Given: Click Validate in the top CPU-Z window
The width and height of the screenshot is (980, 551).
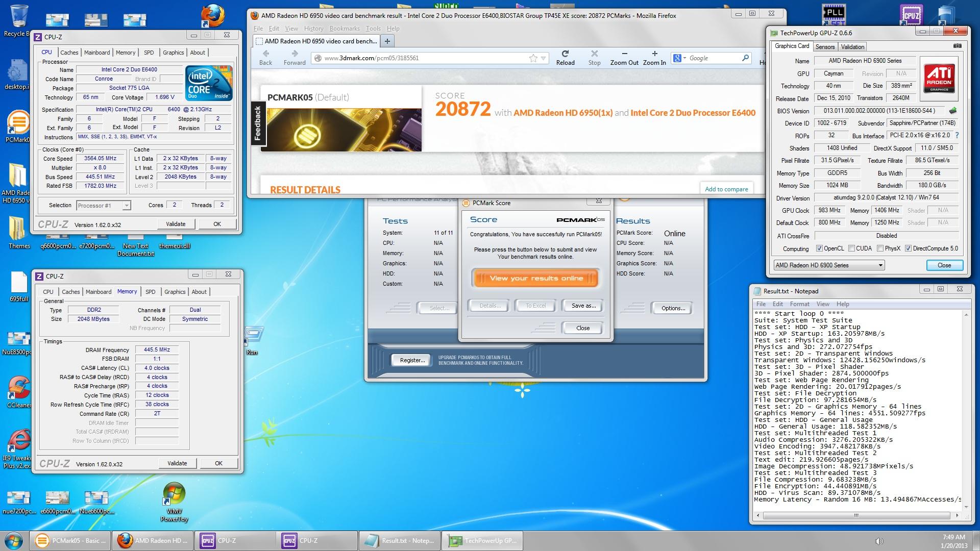Looking at the screenshot, I should pyautogui.click(x=176, y=224).
